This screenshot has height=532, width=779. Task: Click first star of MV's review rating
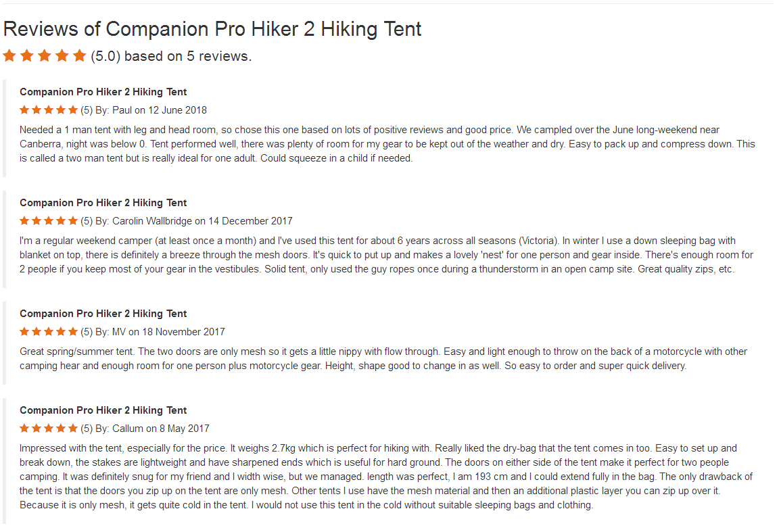(x=24, y=331)
